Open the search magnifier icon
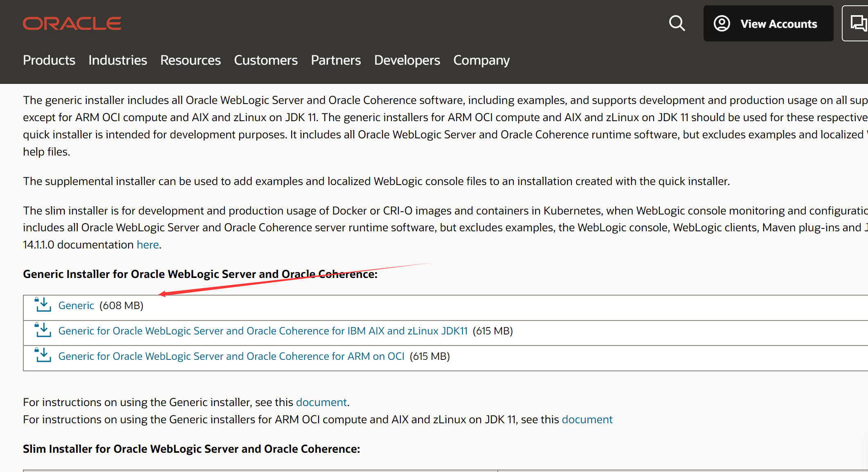The width and height of the screenshot is (868, 472). (677, 23)
